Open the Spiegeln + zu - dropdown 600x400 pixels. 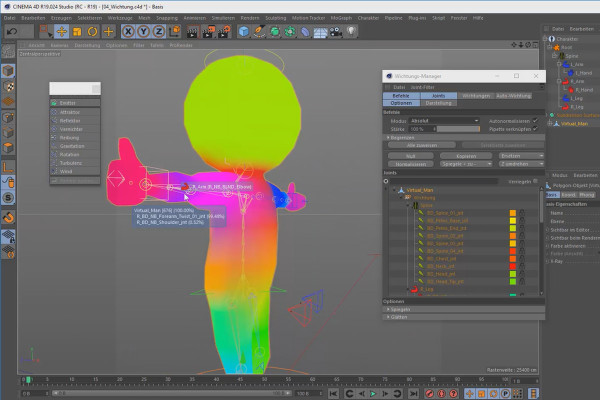coord(466,164)
